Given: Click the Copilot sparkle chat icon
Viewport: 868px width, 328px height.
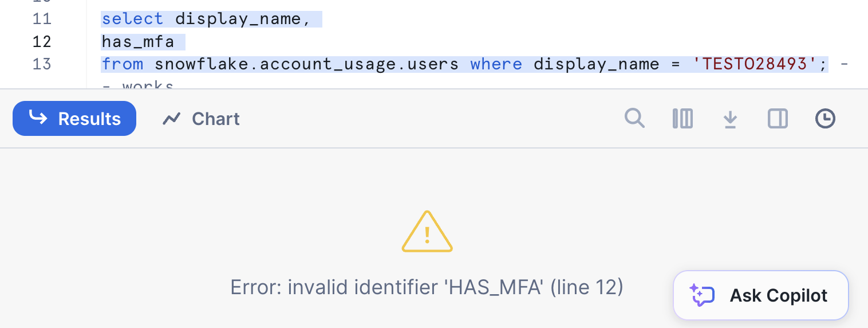Looking at the screenshot, I should 702,295.
